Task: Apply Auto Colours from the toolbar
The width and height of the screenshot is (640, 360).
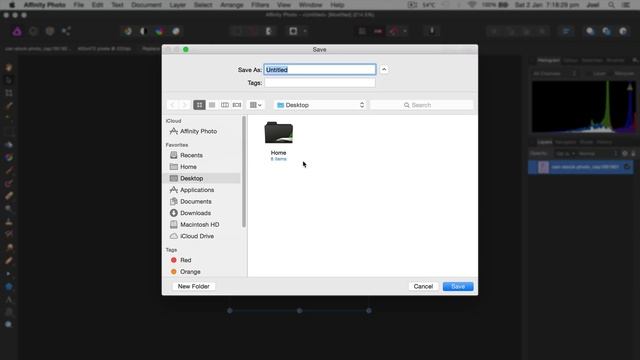Action: click(160, 31)
